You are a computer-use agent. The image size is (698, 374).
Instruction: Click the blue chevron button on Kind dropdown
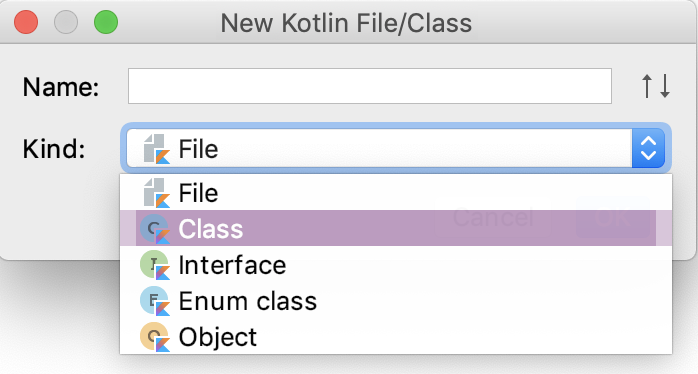pyautogui.click(x=648, y=148)
